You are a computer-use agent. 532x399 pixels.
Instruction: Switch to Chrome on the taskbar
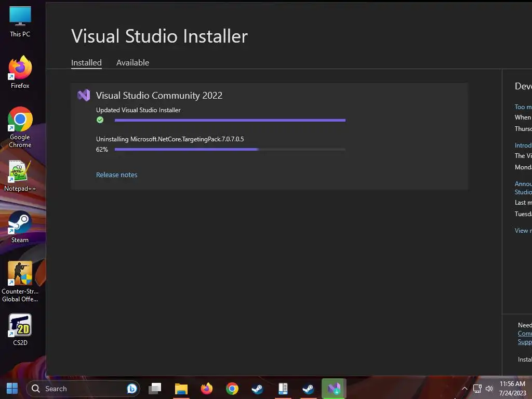pos(232,389)
